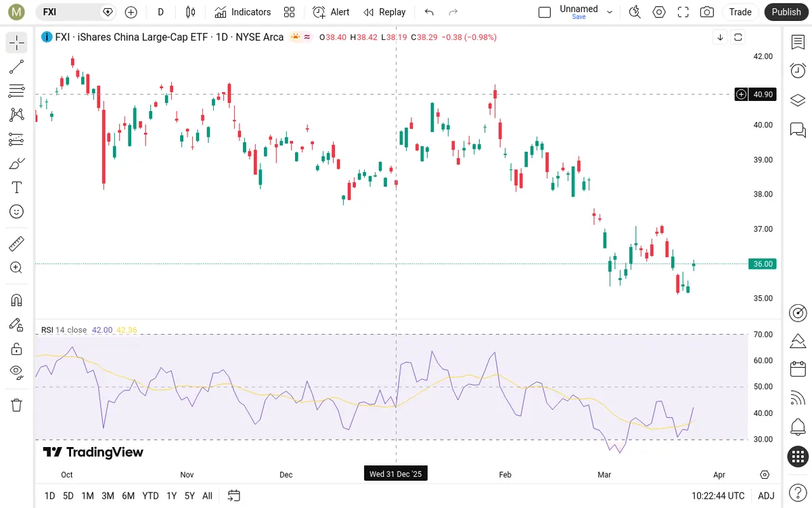This screenshot has height=508, width=812.
Task: Open the pulse-line icon panel in right sidebar
Action: pyautogui.click(x=798, y=341)
